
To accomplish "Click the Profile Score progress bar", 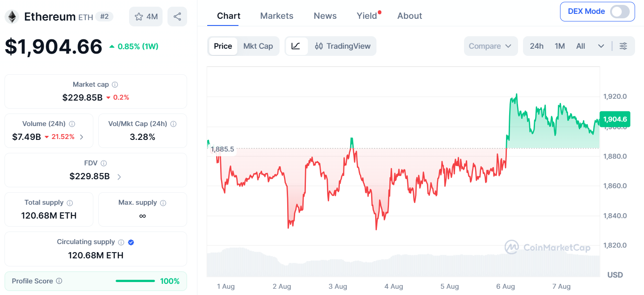I will (x=135, y=281).
